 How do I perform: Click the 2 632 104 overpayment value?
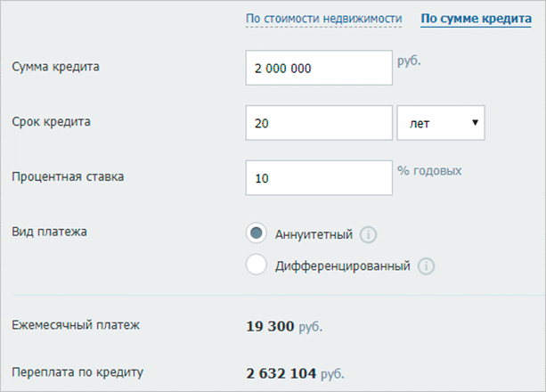pos(281,372)
